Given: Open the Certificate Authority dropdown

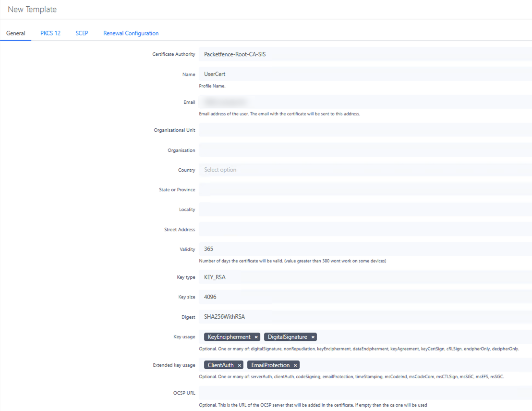Looking at the screenshot, I should tap(365, 54).
